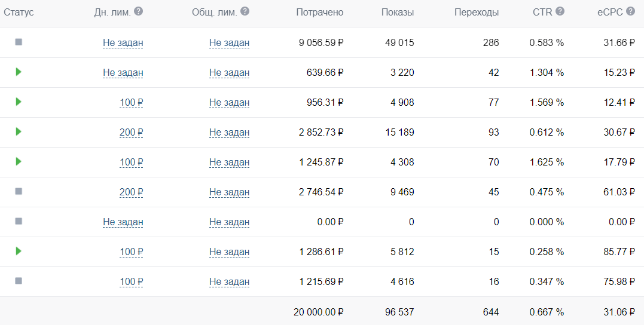Toggle stopped status in 2 746.54 ₽ row
This screenshot has width=644, height=325.
tap(19, 191)
